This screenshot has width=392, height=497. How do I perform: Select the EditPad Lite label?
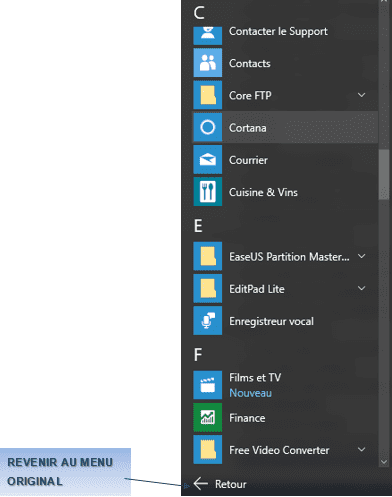click(257, 289)
